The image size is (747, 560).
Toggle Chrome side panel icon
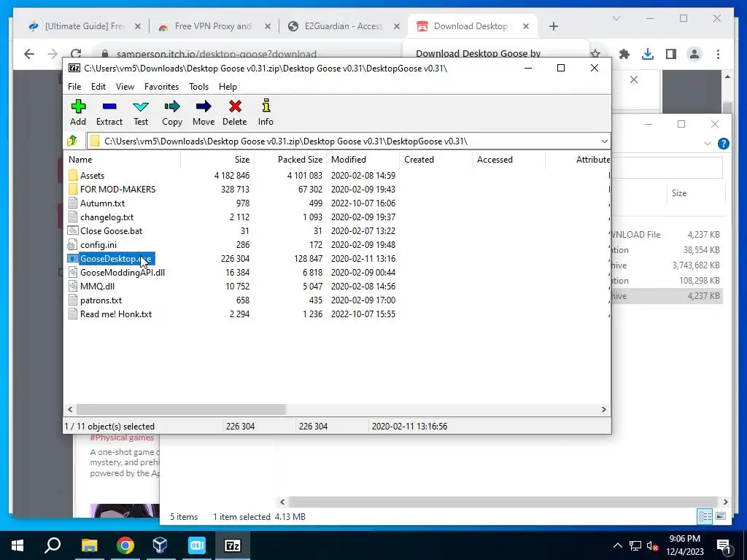click(671, 54)
